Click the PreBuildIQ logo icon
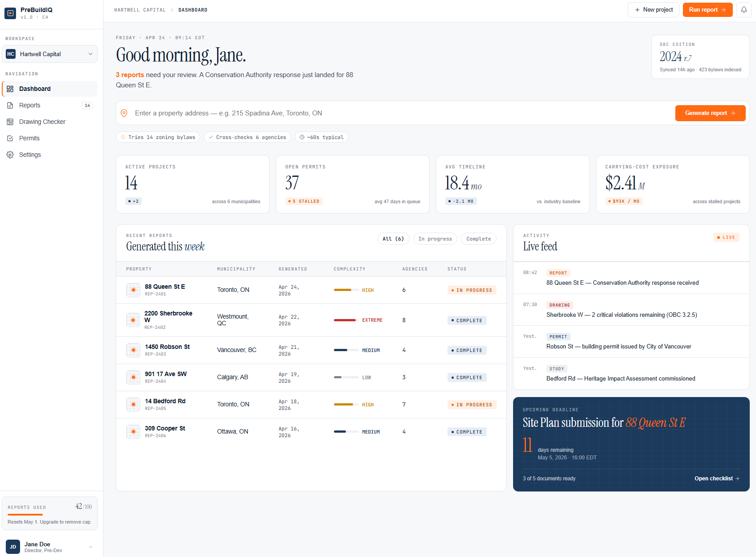756x557 pixels. point(10,13)
